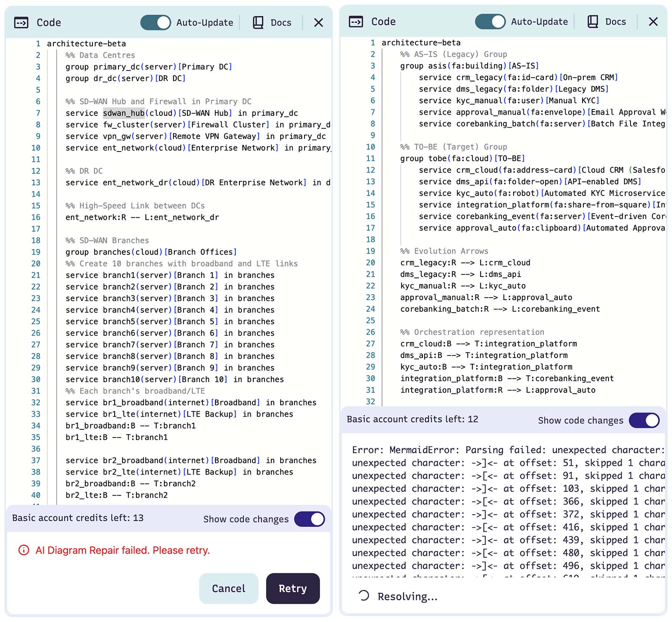
Task: Click the error info icon beside repair message
Action: (24, 550)
